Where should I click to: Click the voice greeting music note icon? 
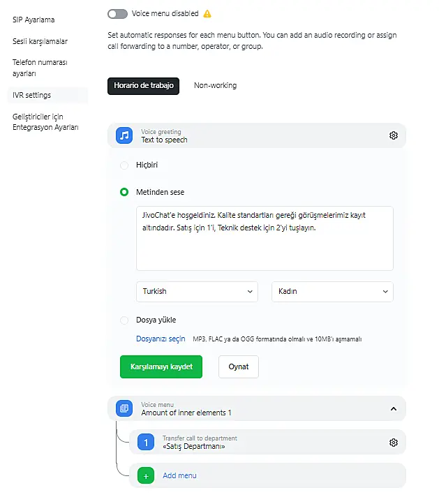124,135
